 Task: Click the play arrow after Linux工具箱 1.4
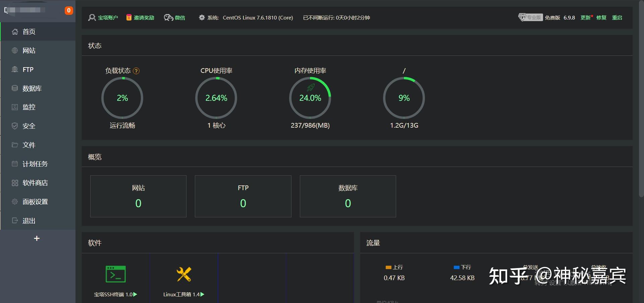pos(202,295)
